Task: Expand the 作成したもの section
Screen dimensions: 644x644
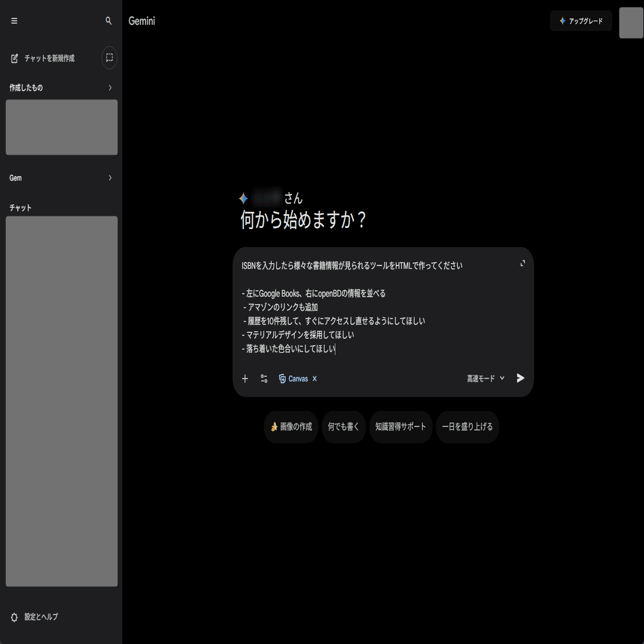Action: click(x=110, y=88)
